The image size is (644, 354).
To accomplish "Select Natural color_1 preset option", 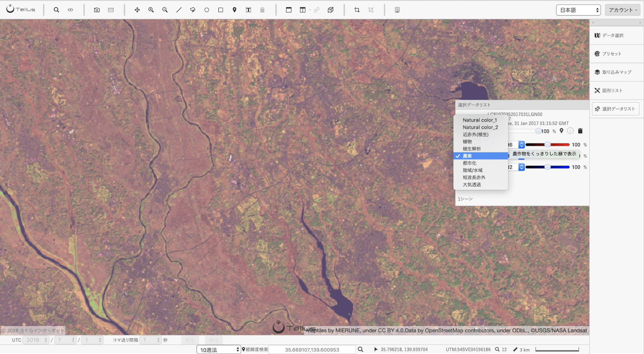I will click(480, 120).
